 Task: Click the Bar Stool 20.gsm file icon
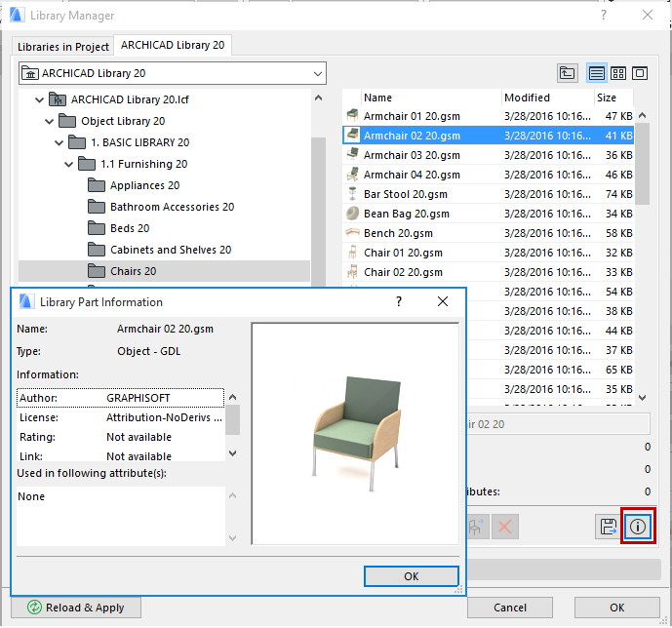pos(352,194)
